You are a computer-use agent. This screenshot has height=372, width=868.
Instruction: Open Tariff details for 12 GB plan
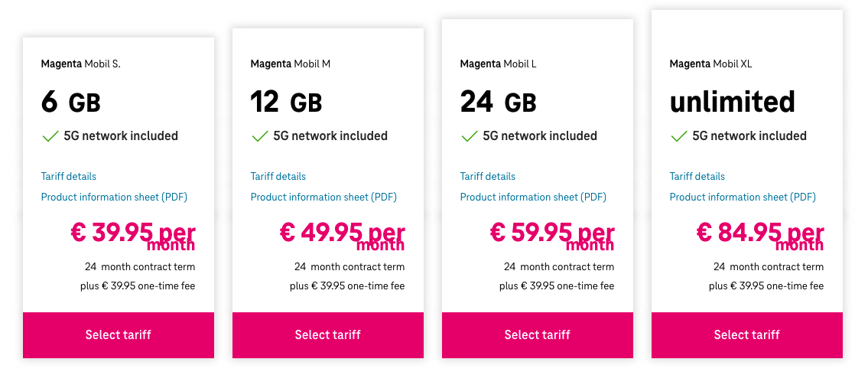coord(278,176)
